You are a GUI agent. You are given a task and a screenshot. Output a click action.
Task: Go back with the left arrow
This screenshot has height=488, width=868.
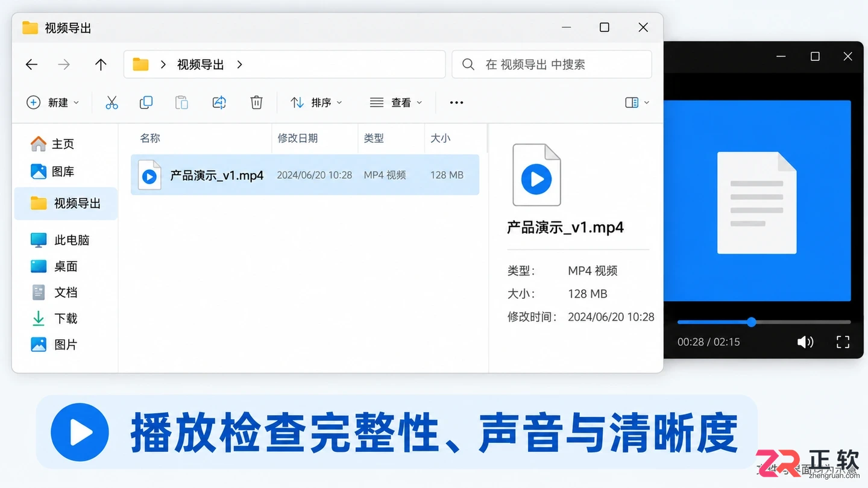pos(31,64)
